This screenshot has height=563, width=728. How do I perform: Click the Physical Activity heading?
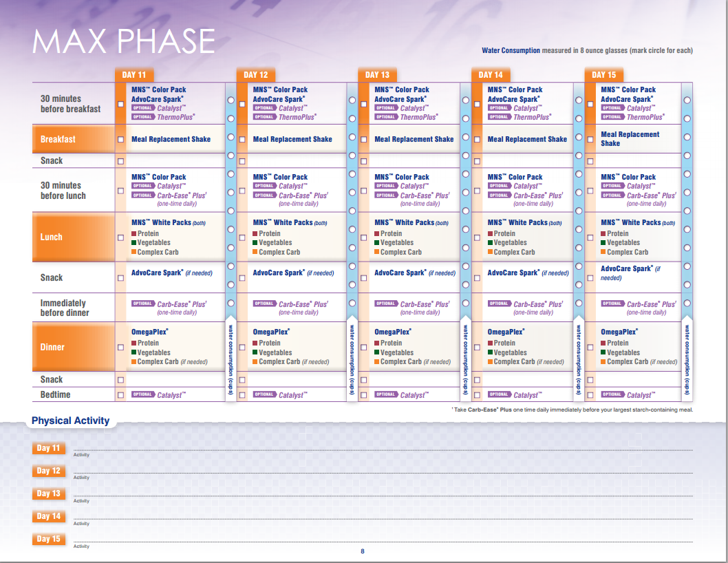(x=71, y=421)
